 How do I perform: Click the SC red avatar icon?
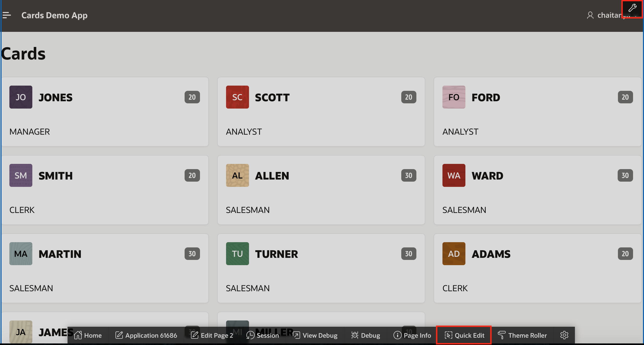pyautogui.click(x=237, y=97)
